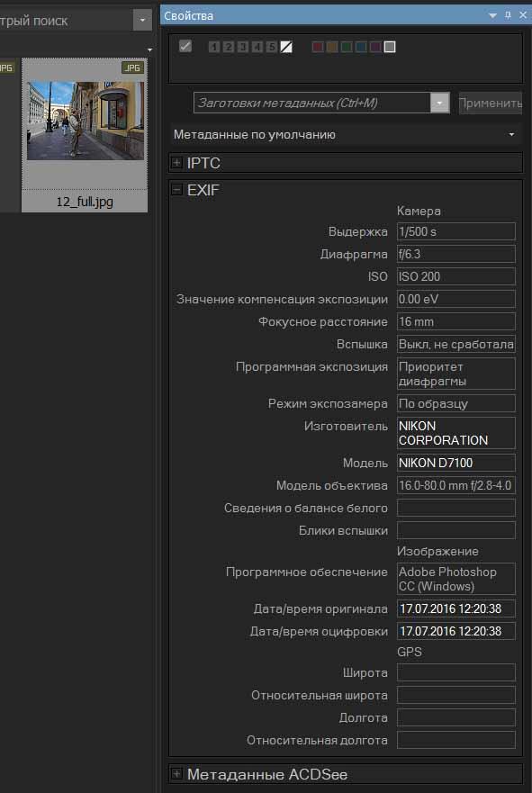Open the Заготовки метаданных dropdown arrow
This screenshot has height=793, width=532.
pyautogui.click(x=439, y=103)
